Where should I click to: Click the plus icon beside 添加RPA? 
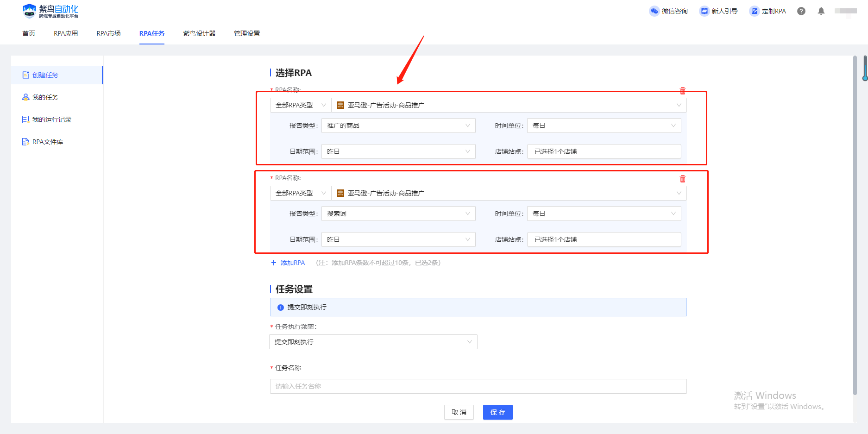[x=274, y=263]
